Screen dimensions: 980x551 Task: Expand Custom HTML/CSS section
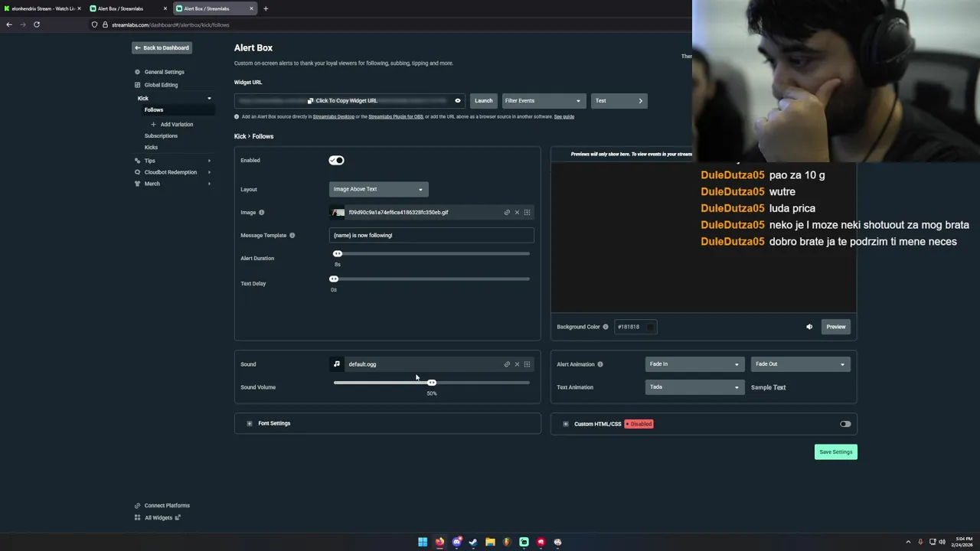566,424
